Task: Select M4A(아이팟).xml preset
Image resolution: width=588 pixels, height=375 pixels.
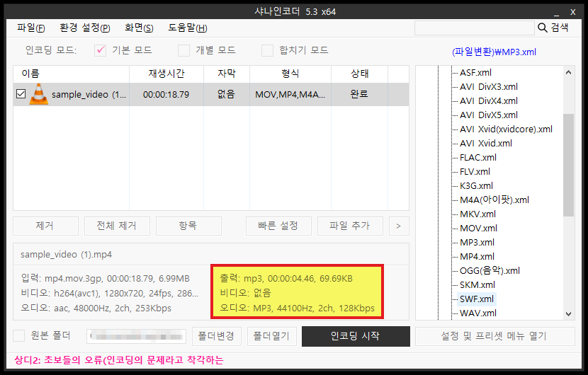Action: (x=494, y=200)
